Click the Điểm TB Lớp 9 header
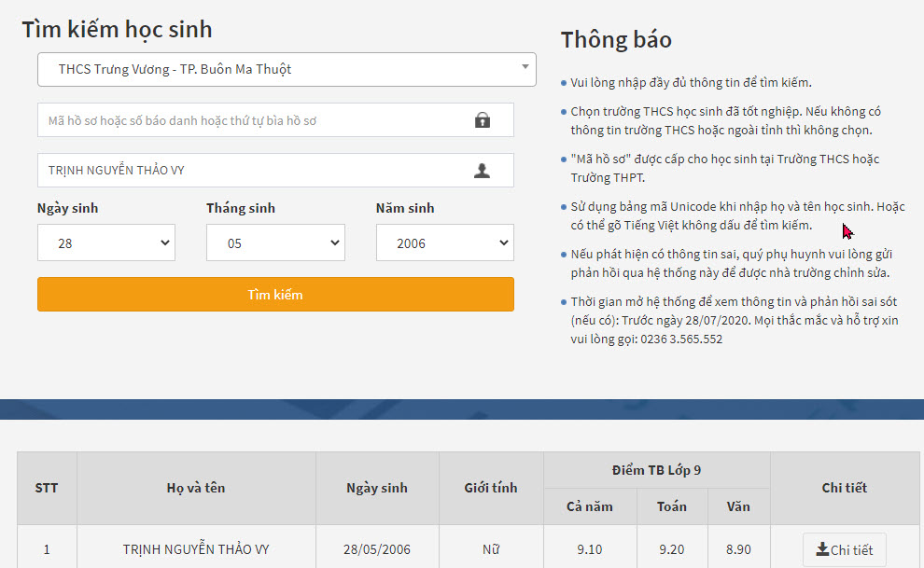Image resolution: width=924 pixels, height=568 pixels. coord(656,470)
